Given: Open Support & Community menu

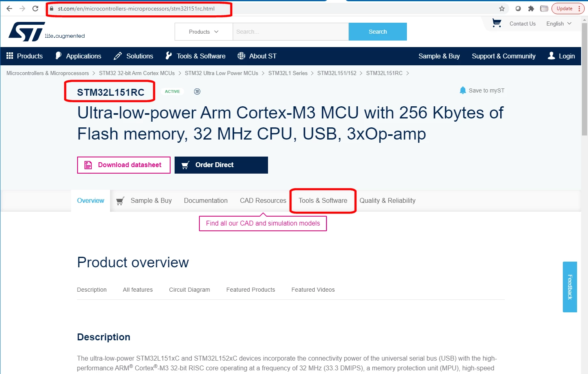Looking at the screenshot, I should tap(504, 56).
